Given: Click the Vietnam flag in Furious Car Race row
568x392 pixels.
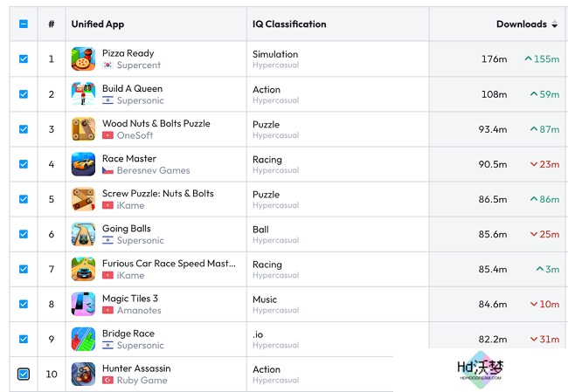Looking at the screenshot, I should click(x=107, y=276).
